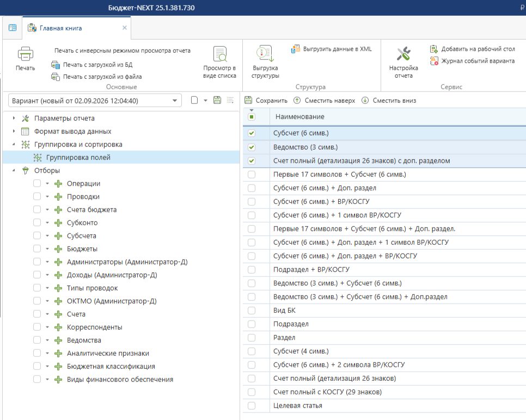Collapse the Отборы tree node
The image size is (526, 420).
pyautogui.click(x=14, y=170)
